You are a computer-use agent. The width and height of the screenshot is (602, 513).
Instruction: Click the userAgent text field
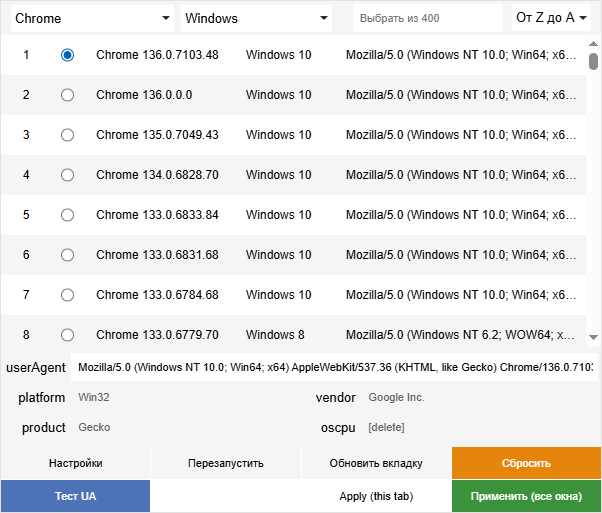click(x=334, y=367)
